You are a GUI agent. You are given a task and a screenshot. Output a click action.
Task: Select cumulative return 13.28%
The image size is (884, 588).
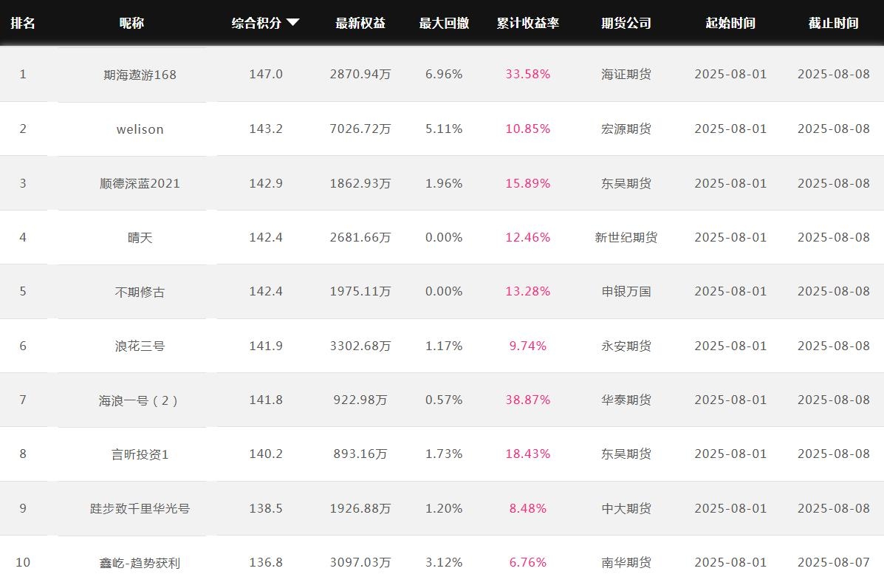tap(528, 291)
